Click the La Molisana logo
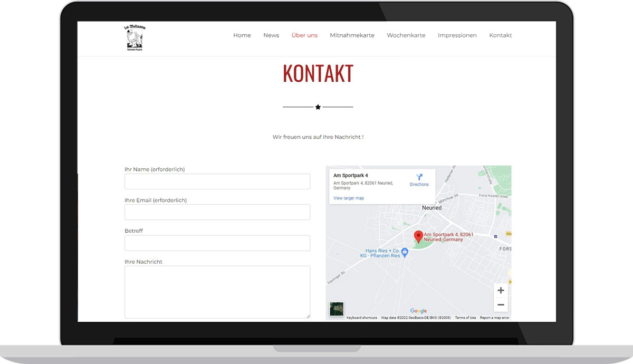The image size is (633, 364). [135, 38]
